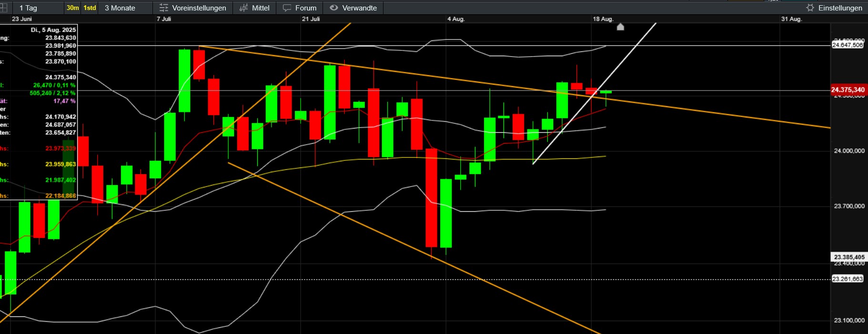868x334 pixels.
Task: Click the 21 Juli date label
Action: (x=311, y=19)
